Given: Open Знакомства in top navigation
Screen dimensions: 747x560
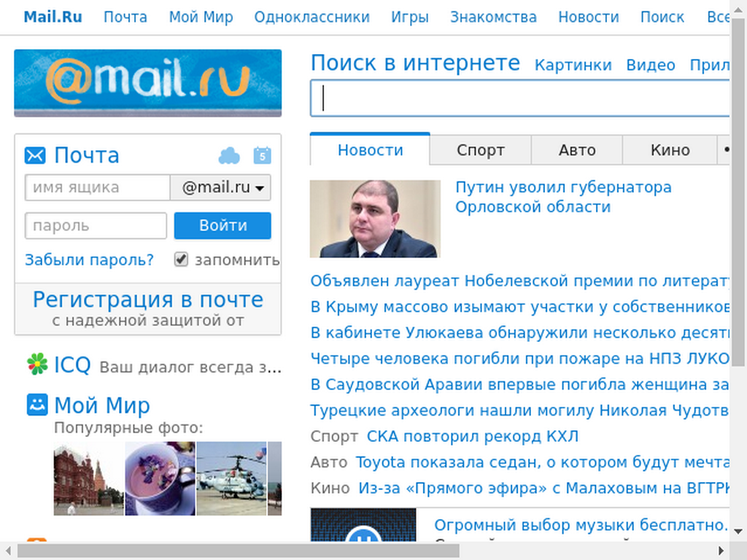Looking at the screenshot, I should point(494,17).
